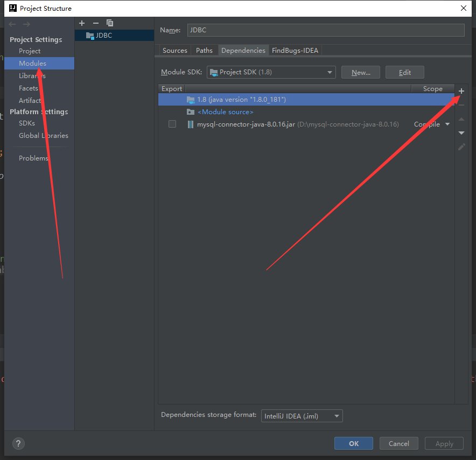Click the Cancel button
This screenshot has width=476, height=460.
click(x=398, y=443)
